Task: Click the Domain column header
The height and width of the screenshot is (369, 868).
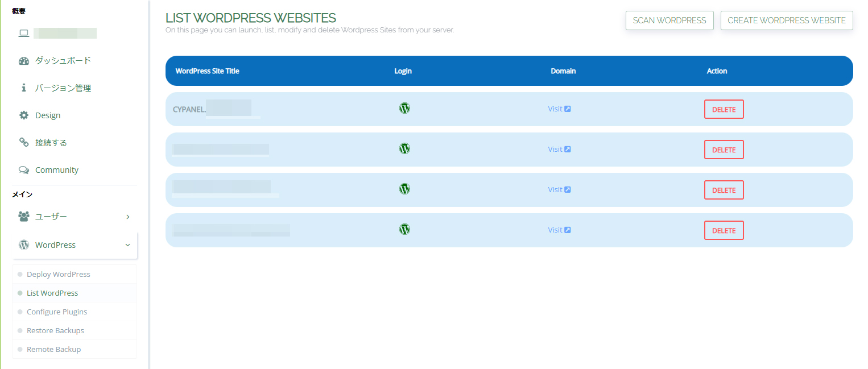Action: pyautogui.click(x=563, y=71)
